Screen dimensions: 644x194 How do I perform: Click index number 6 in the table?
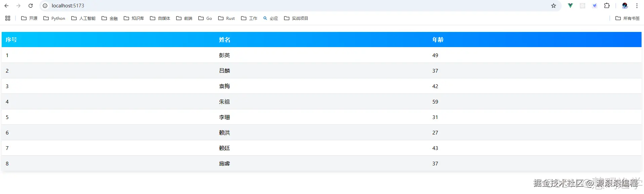click(x=7, y=132)
